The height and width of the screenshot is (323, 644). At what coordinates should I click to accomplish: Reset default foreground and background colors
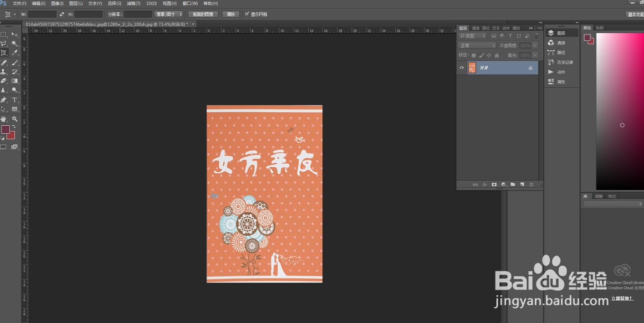click(x=3, y=138)
